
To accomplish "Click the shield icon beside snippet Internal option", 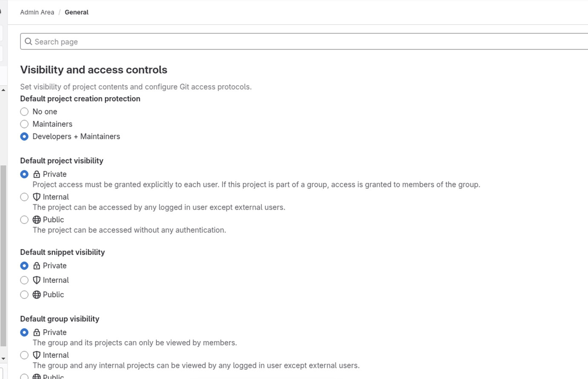I will pyautogui.click(x=37, y=280).
